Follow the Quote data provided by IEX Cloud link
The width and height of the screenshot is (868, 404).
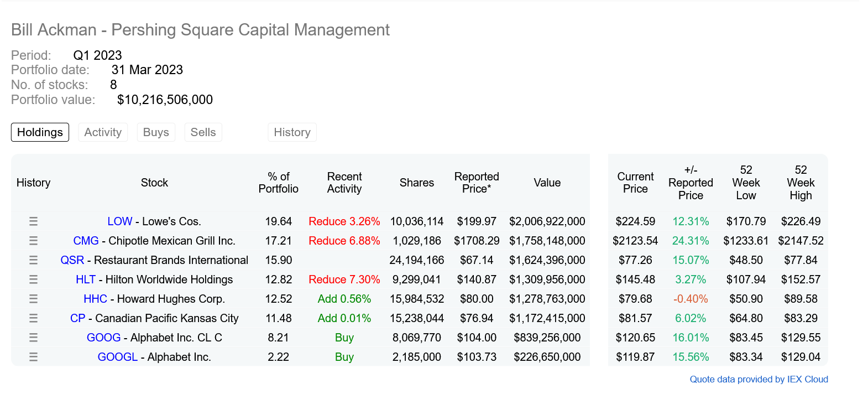(x=759, y=379)
